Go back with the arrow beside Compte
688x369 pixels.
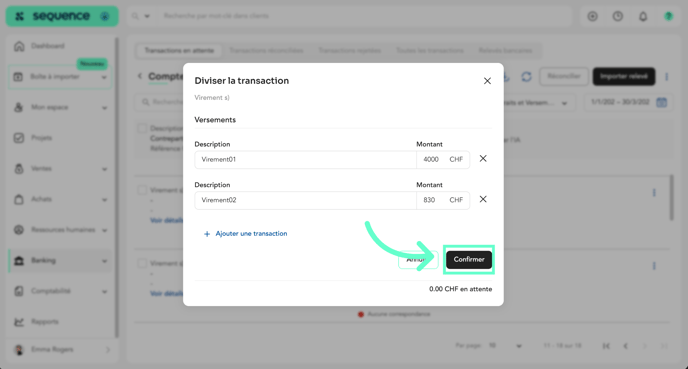click(x=140, y=76)
